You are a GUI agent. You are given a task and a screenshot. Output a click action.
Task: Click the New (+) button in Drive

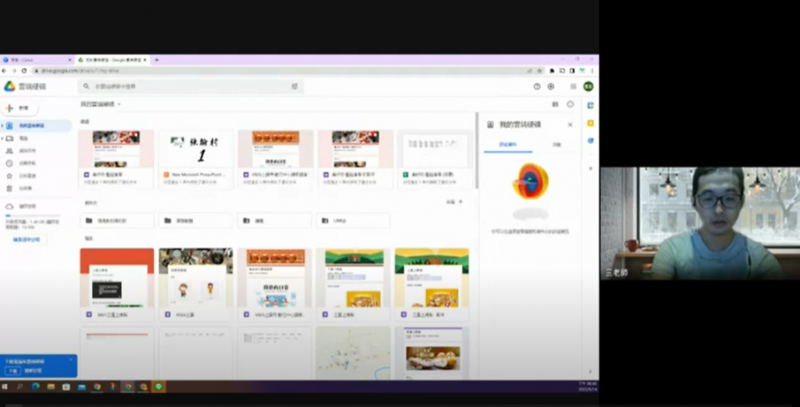pos(20,107)
